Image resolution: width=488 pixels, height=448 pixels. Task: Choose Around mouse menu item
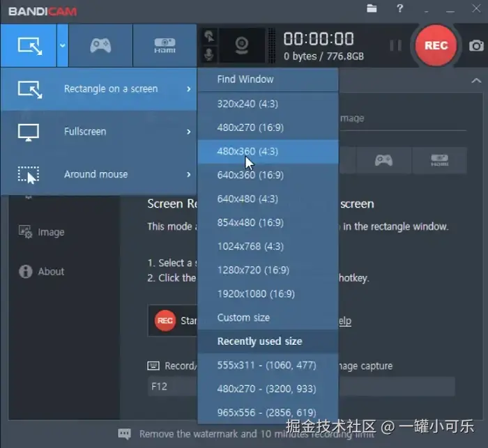point(99,174)
